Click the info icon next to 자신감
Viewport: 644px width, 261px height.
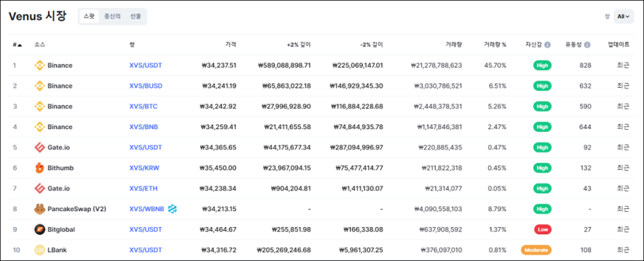pyautogui.click(x=547, y=45)
